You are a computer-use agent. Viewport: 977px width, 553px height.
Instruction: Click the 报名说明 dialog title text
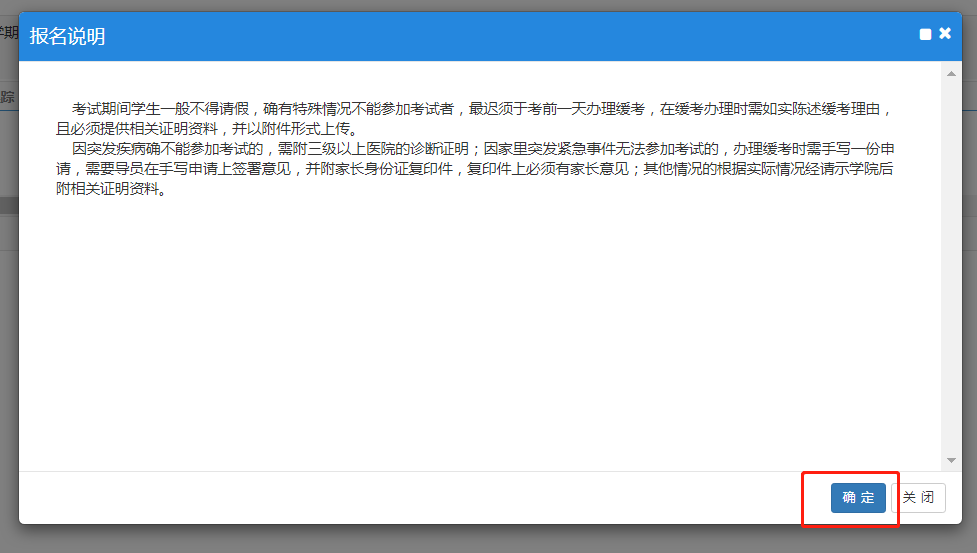[x=67, y=37]
